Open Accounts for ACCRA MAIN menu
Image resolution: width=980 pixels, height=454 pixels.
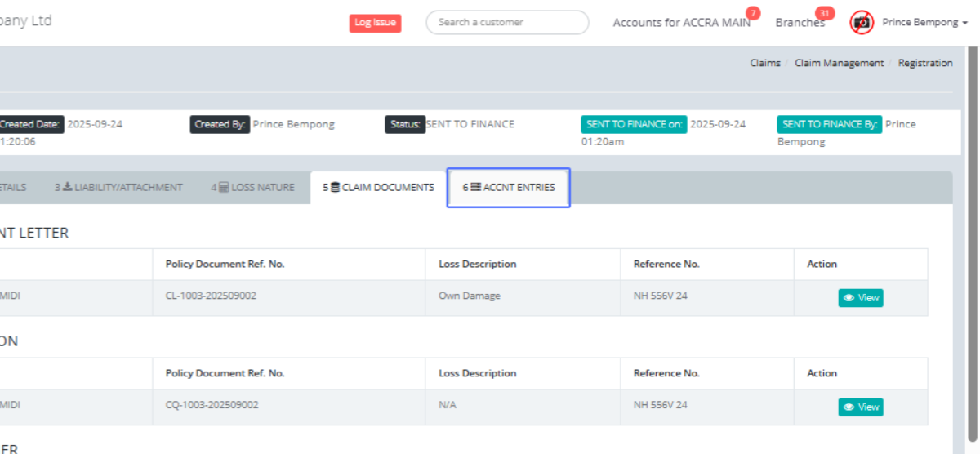(x=681, y=23)
